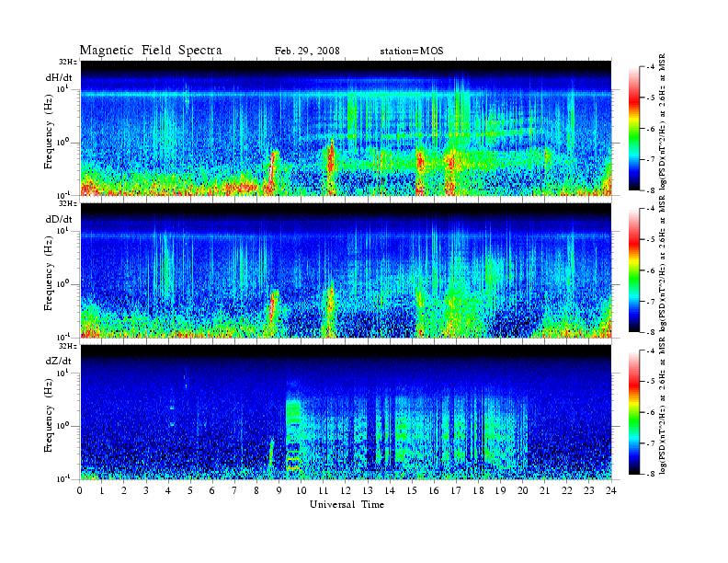
Task: Click the 32Hz tick label of dD/dt panel
Action: 67,204
